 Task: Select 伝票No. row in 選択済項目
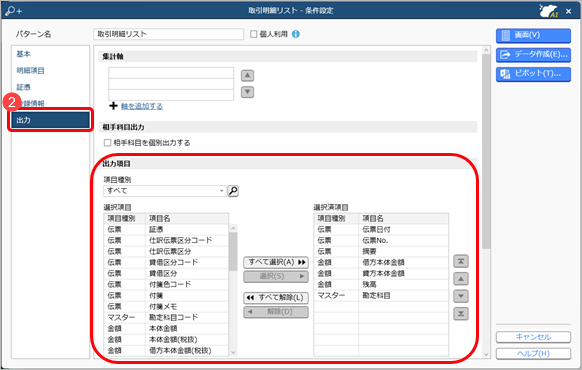[381, 240]
